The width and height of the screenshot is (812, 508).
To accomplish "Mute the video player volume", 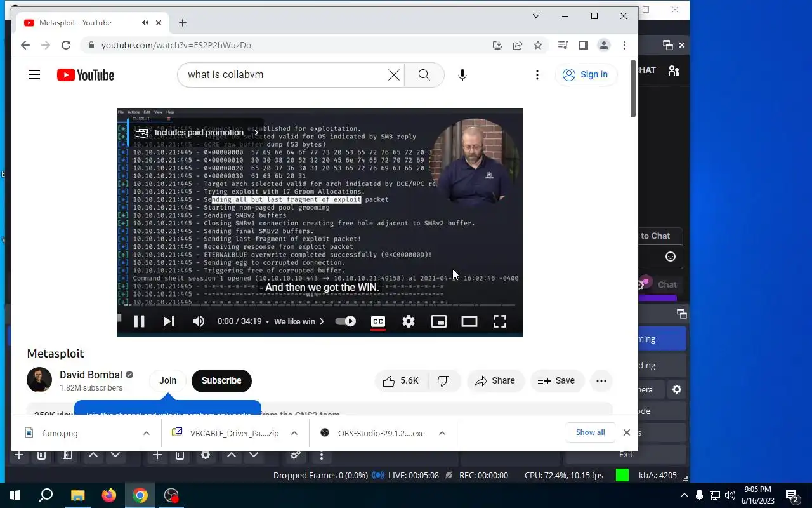I will pos(199,321).
